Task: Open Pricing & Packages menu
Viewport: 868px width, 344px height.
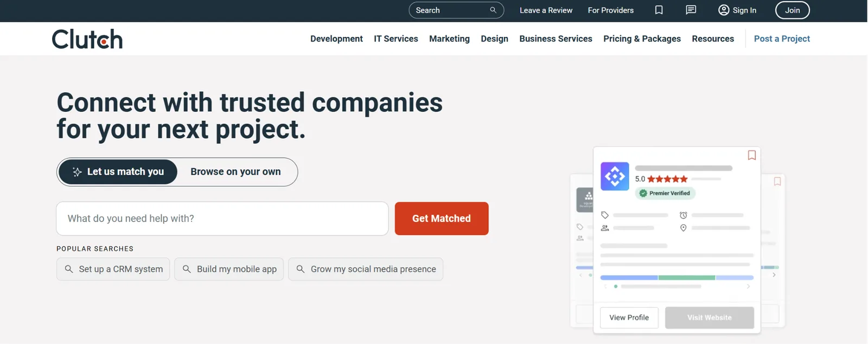Action: point(642,39)
